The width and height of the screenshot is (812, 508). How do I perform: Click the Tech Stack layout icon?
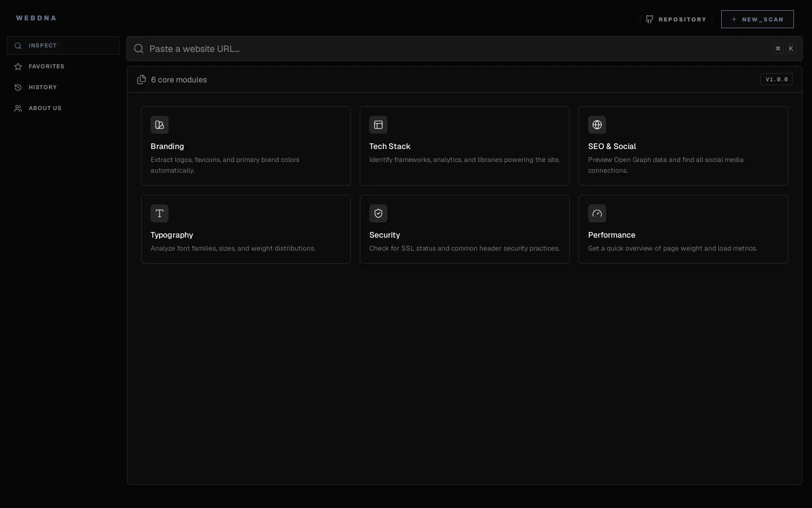tap(378, 125)
